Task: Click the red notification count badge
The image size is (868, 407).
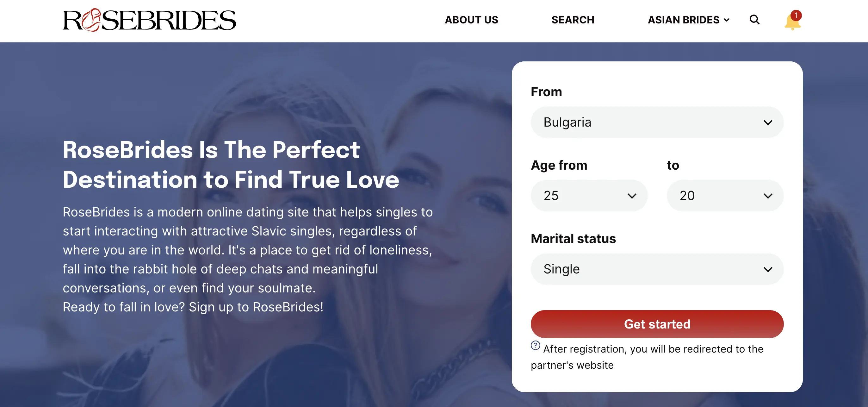Action: pos(796,16)
